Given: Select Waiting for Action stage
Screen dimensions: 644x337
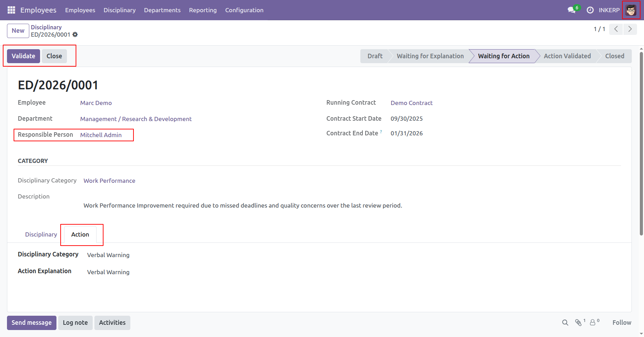Looking at the screenshot, I should 504,56.
